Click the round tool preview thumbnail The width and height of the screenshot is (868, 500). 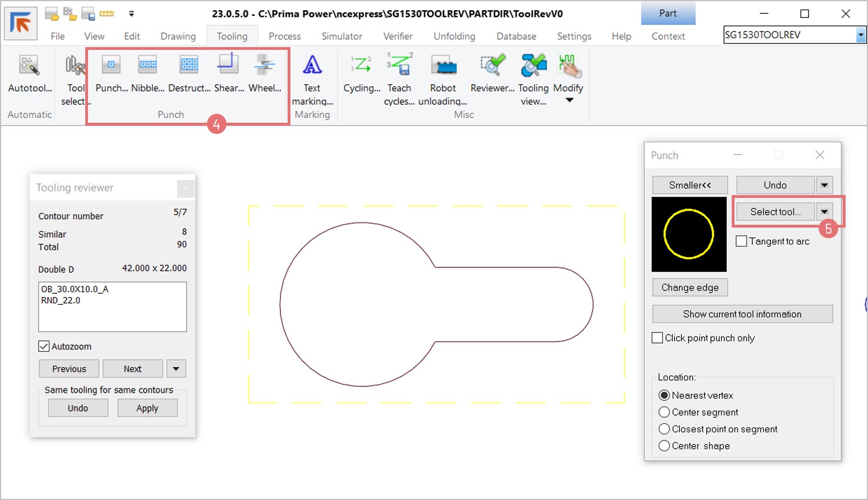[689, 234]
